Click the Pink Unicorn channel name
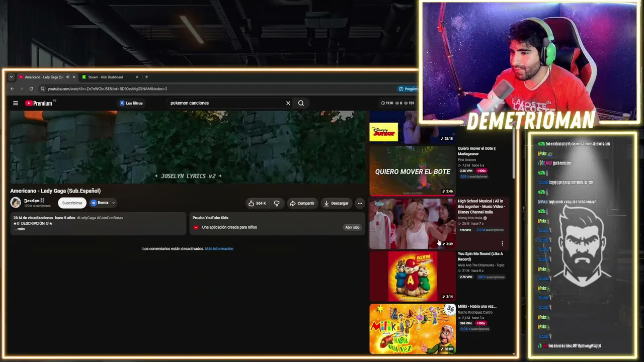The image size is (644, 362). click(467, 160)
